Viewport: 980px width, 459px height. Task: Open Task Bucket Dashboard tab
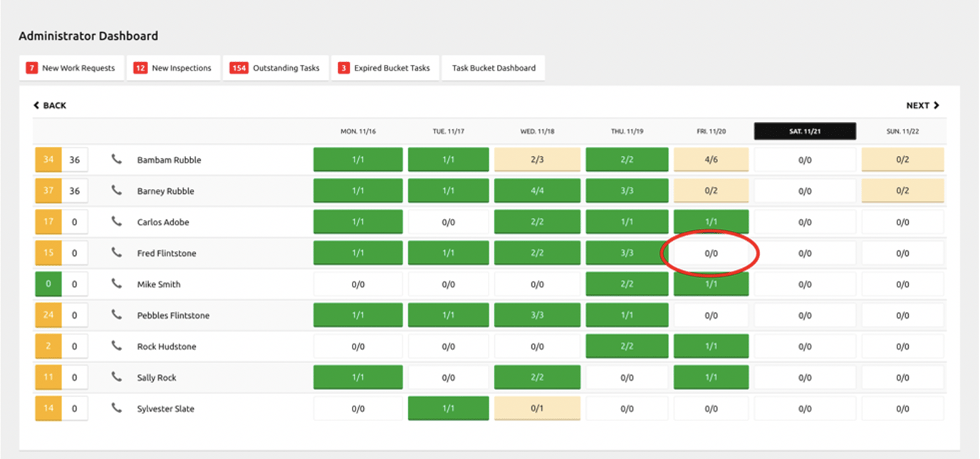coord(494,68)
